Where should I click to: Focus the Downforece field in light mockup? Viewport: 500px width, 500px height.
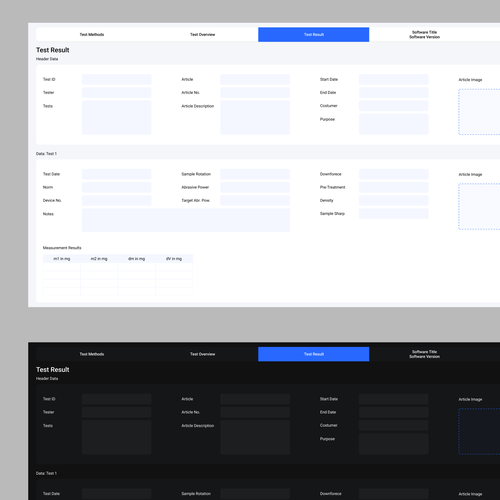click(394, 174)
